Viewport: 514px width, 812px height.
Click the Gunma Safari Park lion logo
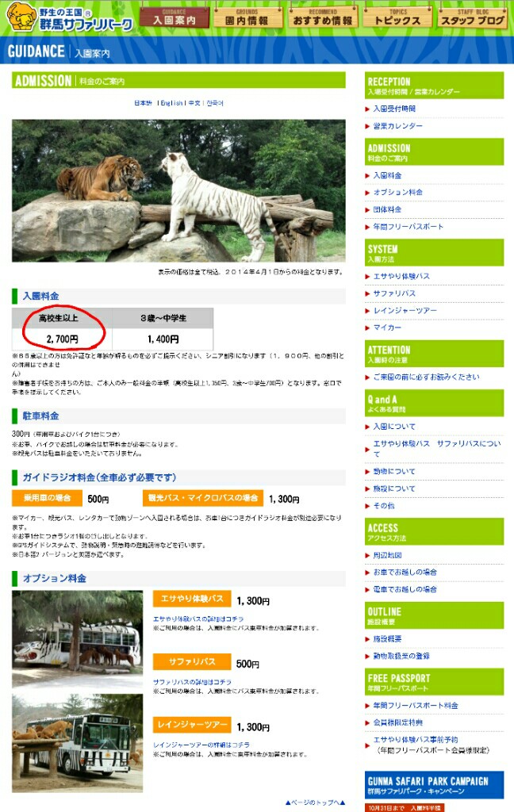(x=21, y=16)
